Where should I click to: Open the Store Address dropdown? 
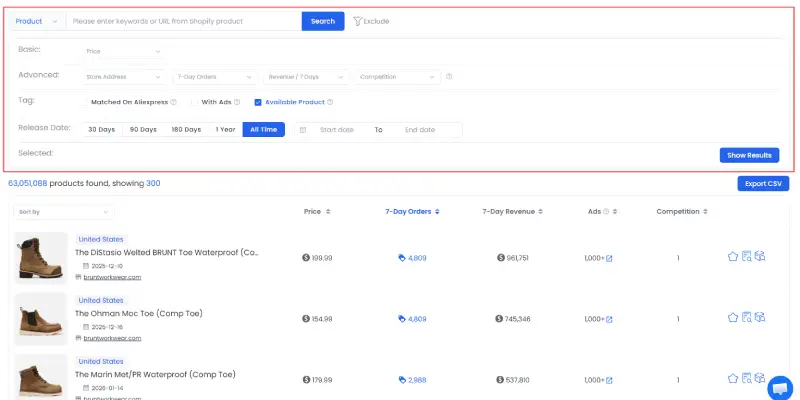tap(123, 77)
